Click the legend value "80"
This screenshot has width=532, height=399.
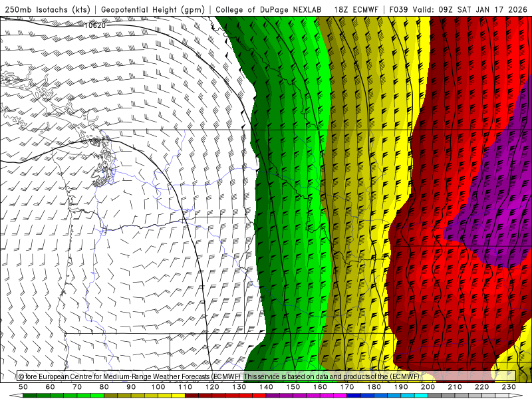tap(104, 387)
